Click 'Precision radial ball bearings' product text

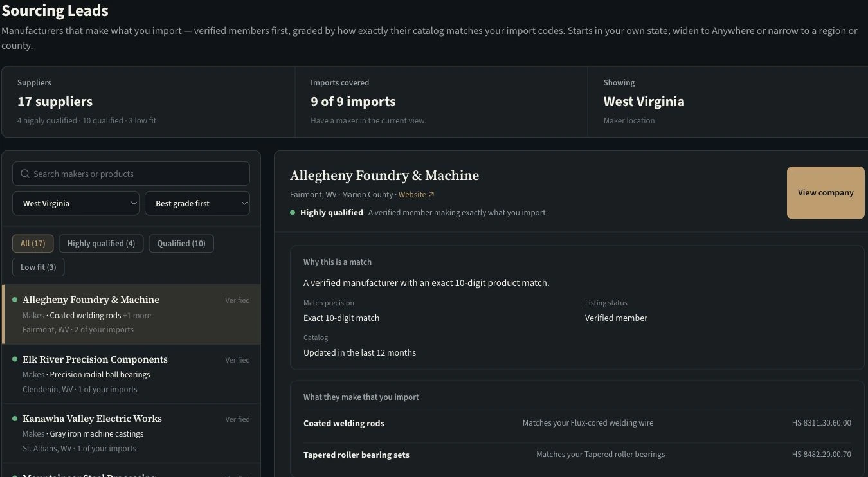(x=100, y=375)
